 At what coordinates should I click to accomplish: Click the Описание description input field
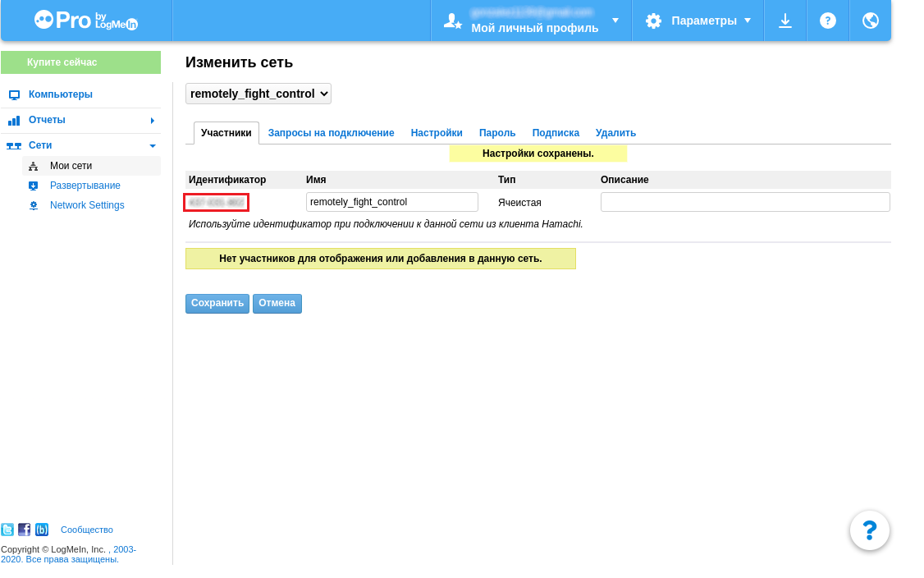tap(744, 202)
